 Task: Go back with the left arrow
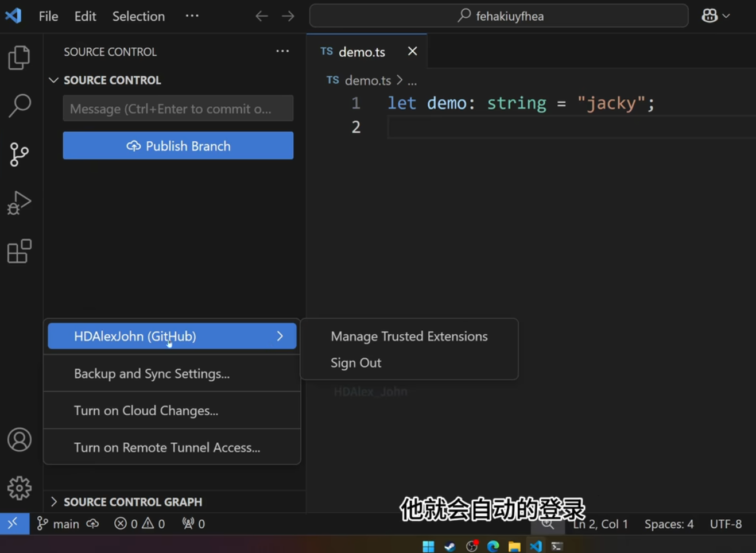262,16
